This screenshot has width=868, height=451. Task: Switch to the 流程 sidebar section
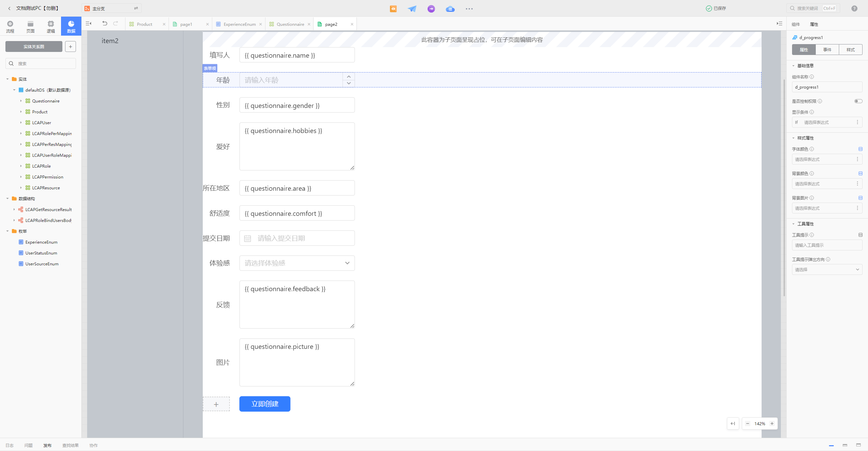(x=10, y=26)
